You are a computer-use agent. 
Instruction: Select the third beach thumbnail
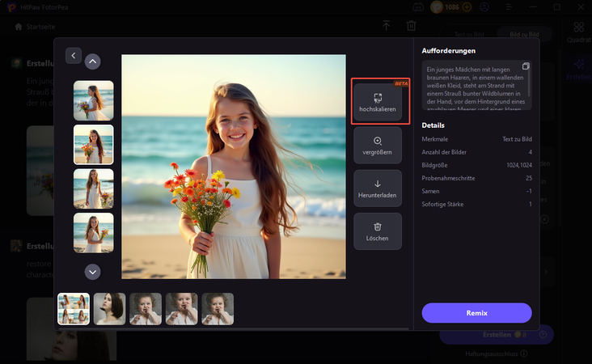[x=94, y=188]
